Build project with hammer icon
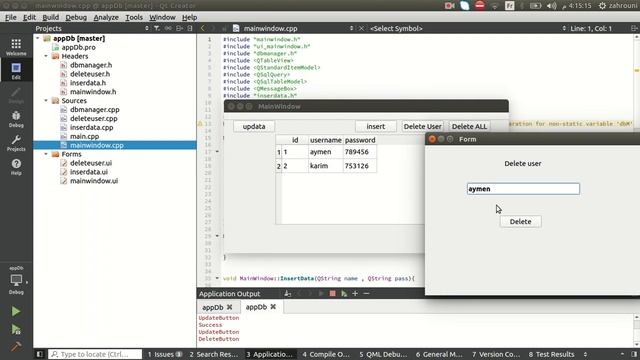The height and width of the screenshot is (360, 640). coord(16,346)
